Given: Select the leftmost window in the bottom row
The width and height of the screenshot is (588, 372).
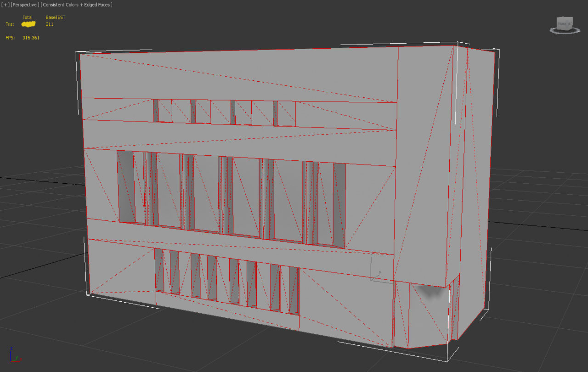Looking at the screenshot, I should click(159, 270).
